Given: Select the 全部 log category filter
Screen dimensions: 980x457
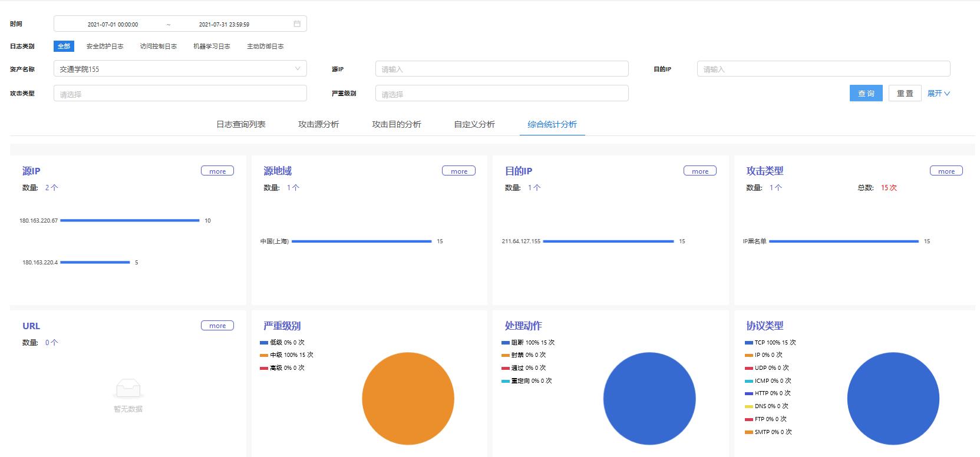Looking at the screenshot, I should [64, 46].
